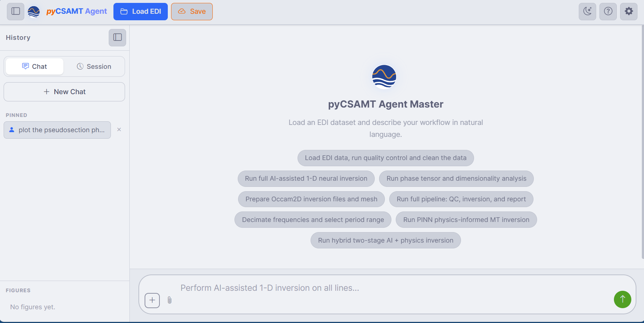Click the plus icon in input box

click(x=152, y=300)
